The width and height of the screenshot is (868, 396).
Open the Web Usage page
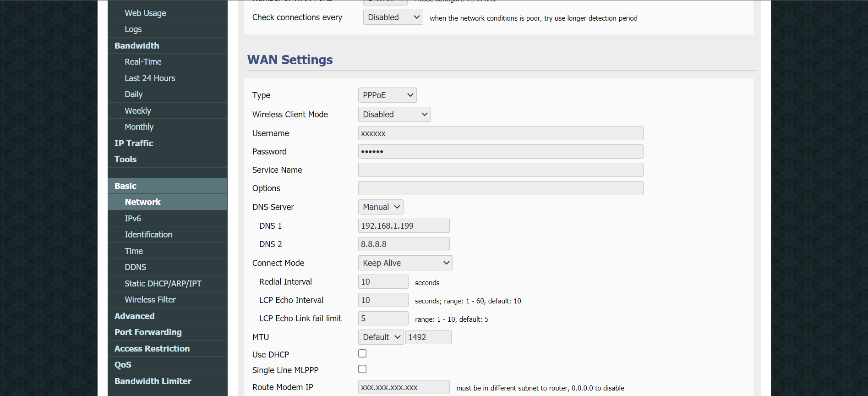click(x=145, y=13)
